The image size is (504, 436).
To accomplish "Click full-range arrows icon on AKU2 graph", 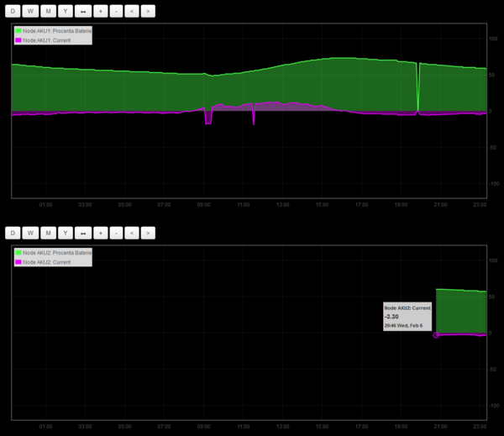I will point(83,233).
